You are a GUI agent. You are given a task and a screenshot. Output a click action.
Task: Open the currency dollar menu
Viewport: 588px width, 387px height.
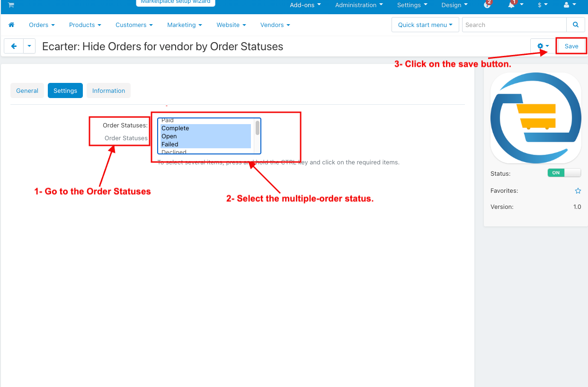tap(543, 5)
